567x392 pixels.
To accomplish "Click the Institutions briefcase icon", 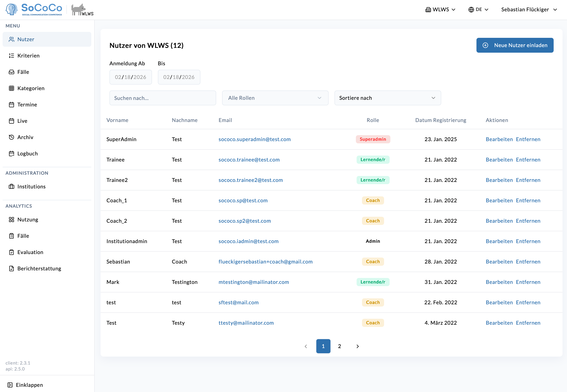I will [11, 187].
